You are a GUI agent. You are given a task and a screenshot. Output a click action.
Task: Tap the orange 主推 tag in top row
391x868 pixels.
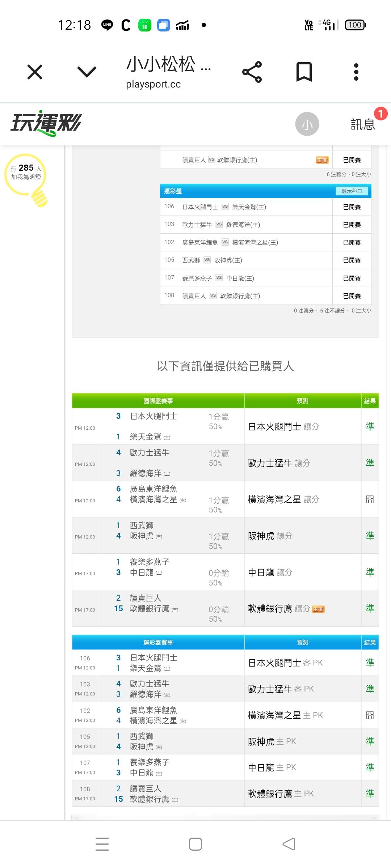pyautogui.click(x=322, y=160)
